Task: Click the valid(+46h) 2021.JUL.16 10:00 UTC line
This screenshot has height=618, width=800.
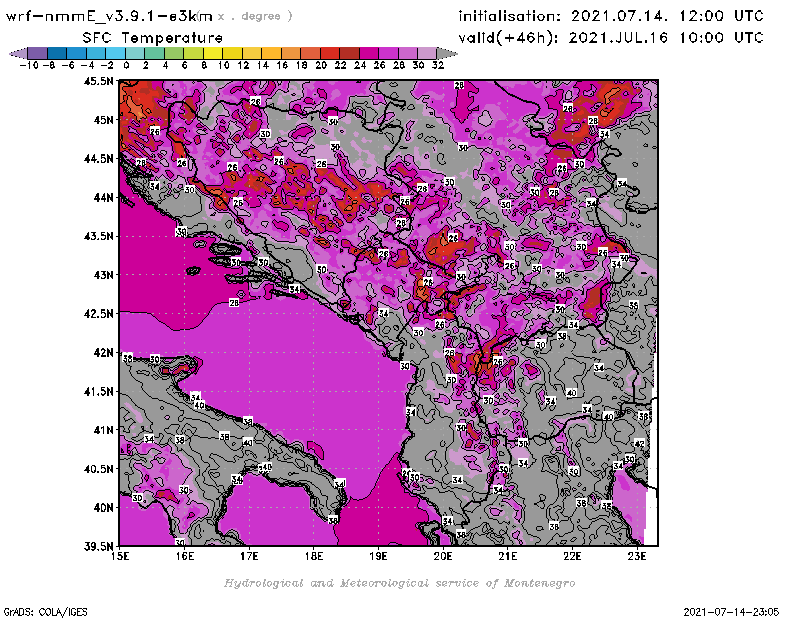Action: point(611,38)
